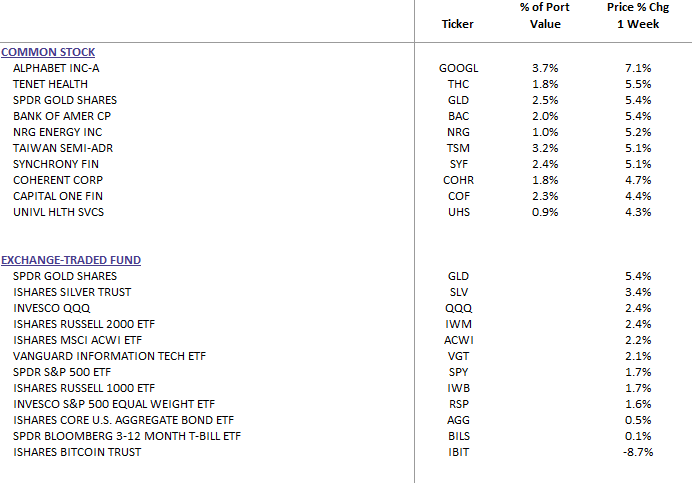
Task: Click the ALPHABET INC-A row name
Action: (56, 68)
